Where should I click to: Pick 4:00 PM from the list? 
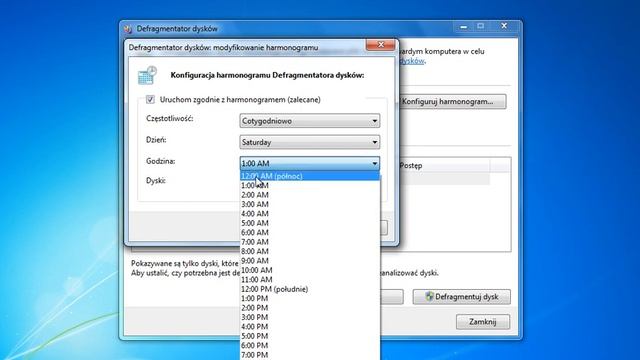coord(310,327)
